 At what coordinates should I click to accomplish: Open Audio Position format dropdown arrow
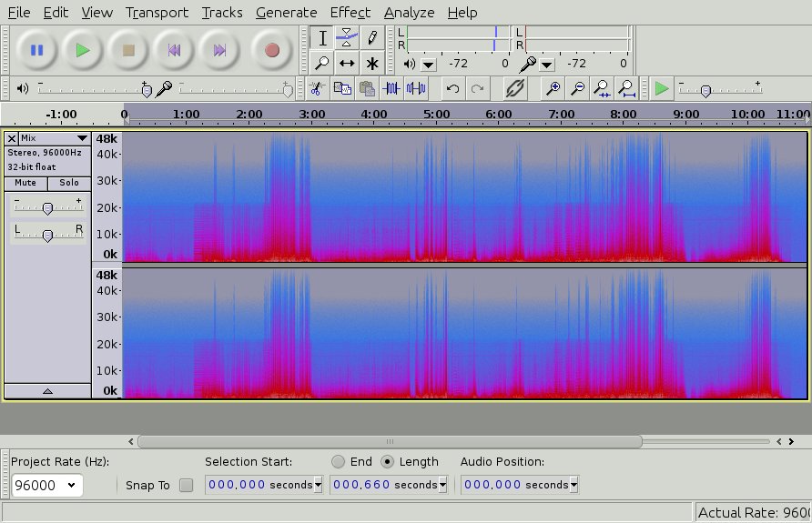(573, 485)
